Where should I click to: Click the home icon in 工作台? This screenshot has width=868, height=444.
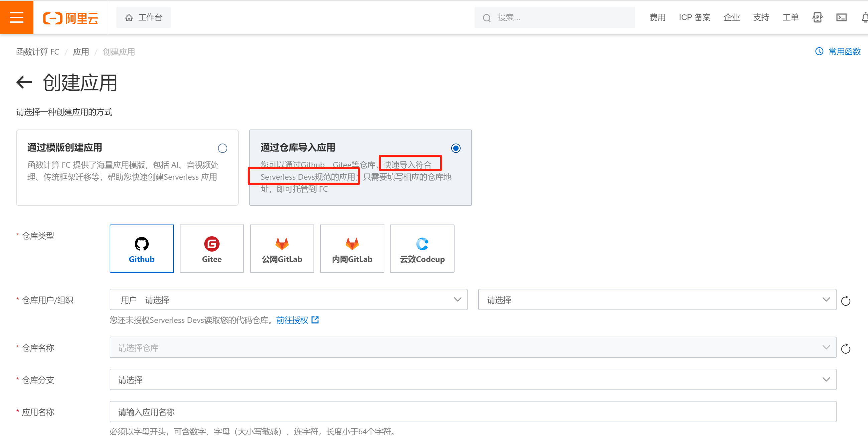tap(129, 17)
